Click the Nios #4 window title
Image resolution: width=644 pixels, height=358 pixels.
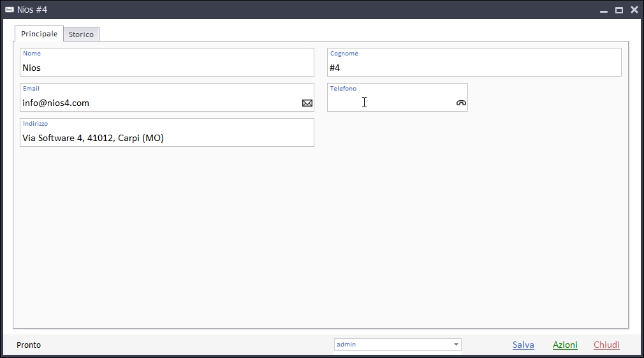32,10
